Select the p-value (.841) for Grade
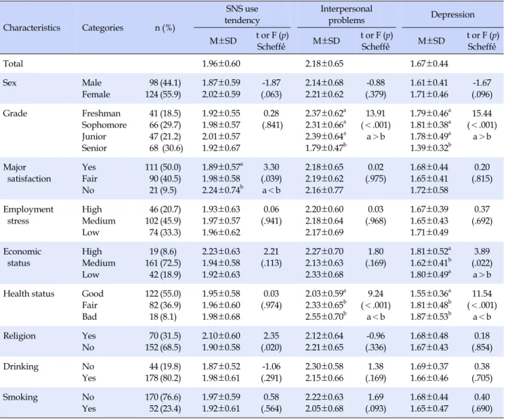510x420 pixels. pyautogui.click(x=272, y=125)
